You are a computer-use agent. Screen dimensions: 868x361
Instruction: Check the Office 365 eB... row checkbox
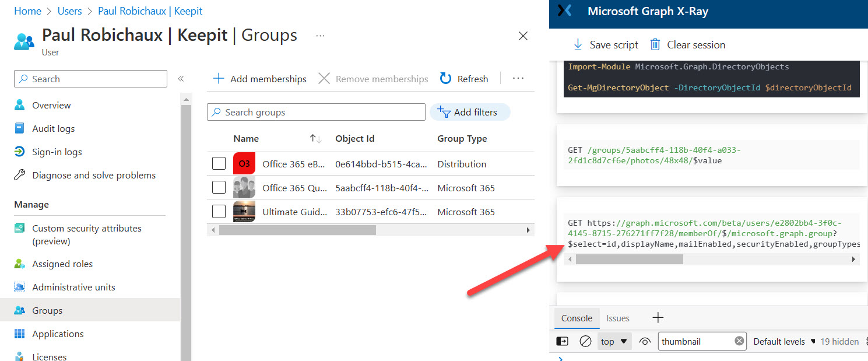tap(219, 164)
